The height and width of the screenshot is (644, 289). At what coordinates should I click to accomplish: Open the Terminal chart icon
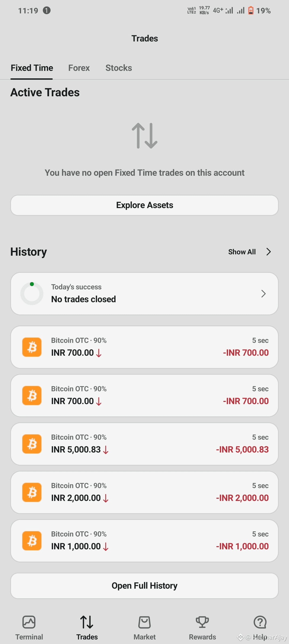29,622
